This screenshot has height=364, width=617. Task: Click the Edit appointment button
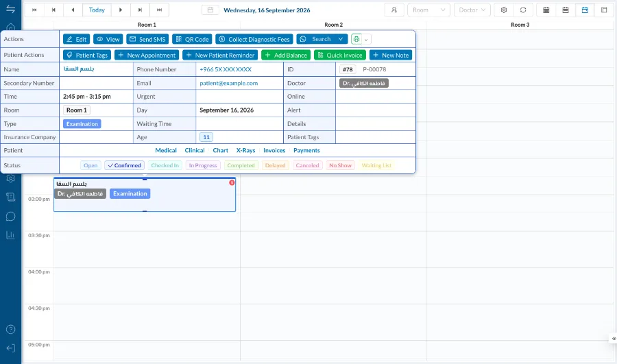coord(76,39)
